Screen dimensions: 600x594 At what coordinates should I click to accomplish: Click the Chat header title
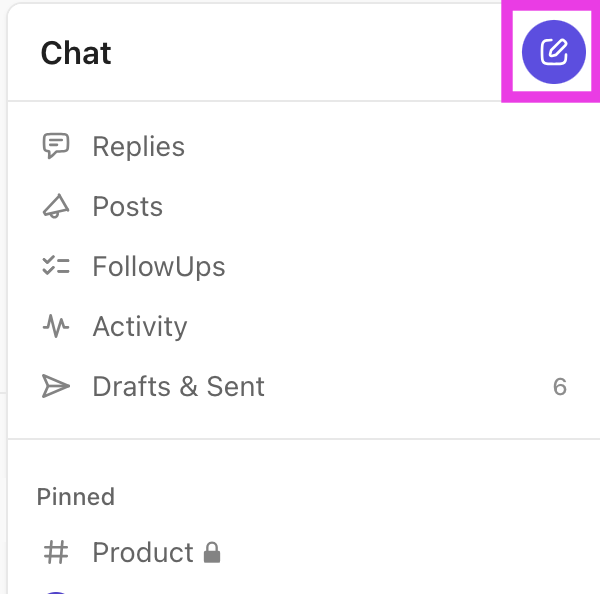point(76,52)
